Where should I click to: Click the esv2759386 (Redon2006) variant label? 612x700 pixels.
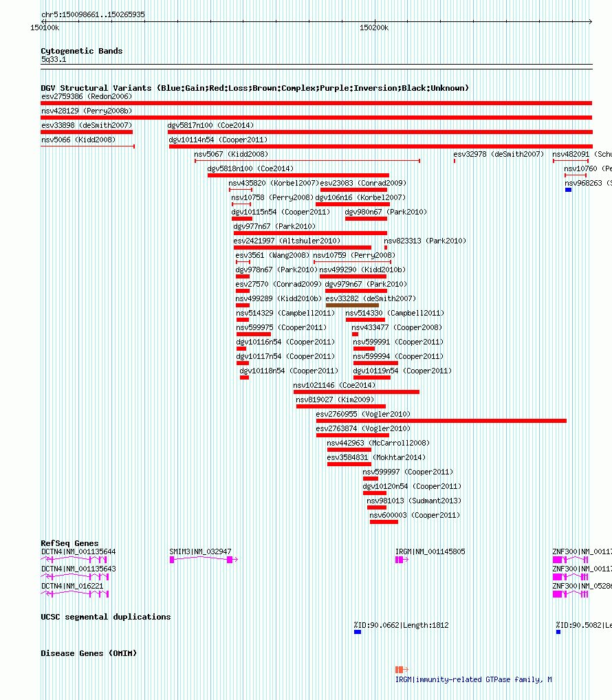click(x=87, y=96)
